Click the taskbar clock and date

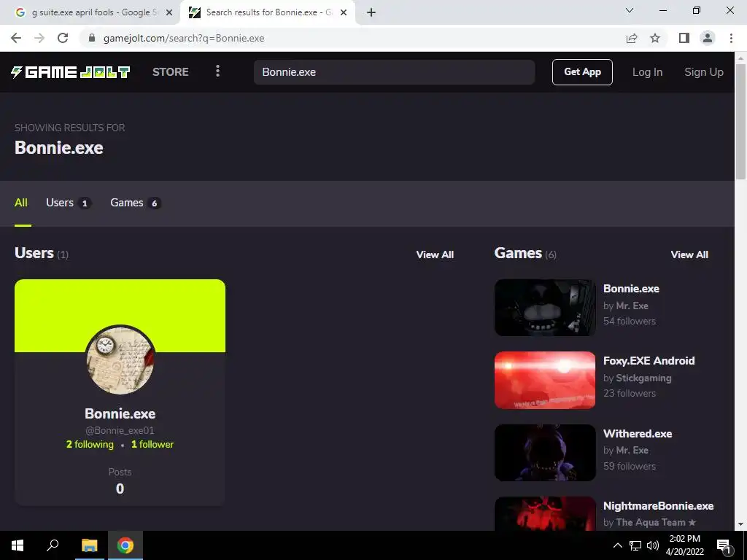coord(684,545)
